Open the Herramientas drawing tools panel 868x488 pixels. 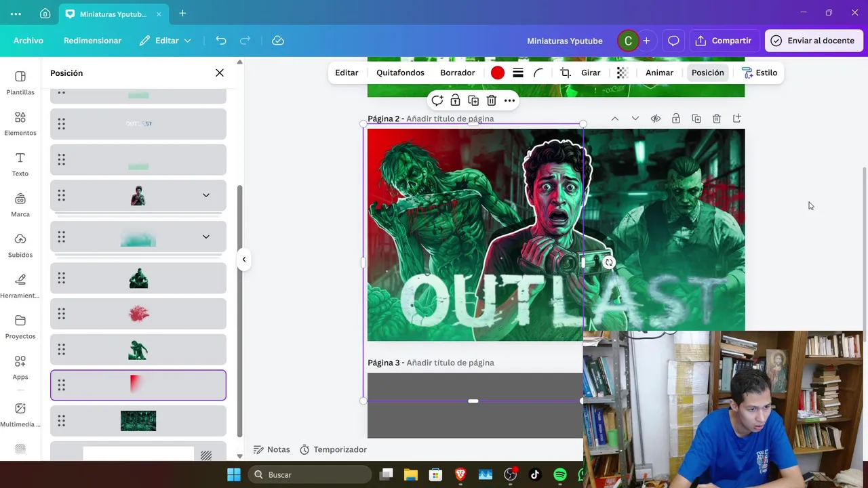(20, 287)
